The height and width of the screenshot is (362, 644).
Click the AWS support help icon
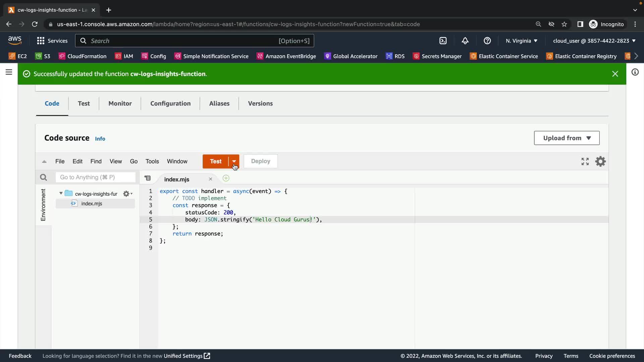click(x=487, y=41)
